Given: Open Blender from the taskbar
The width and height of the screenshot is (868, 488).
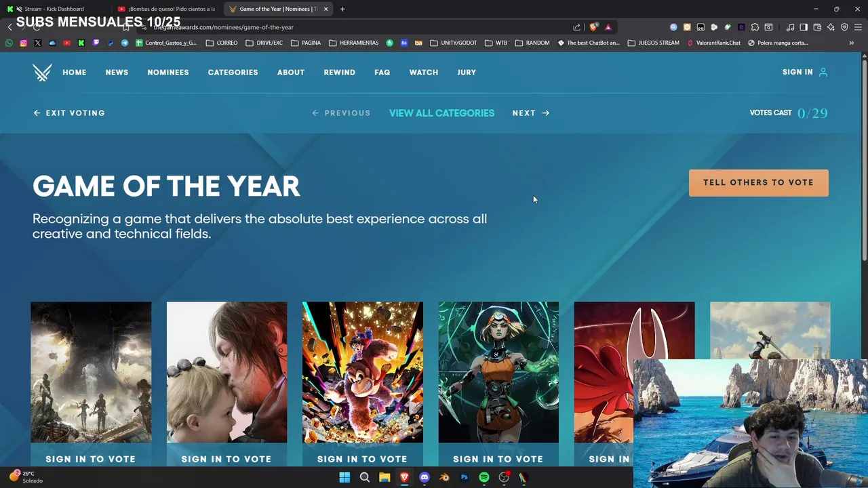Looking at the screenshot, I should (x=444, y=477).
